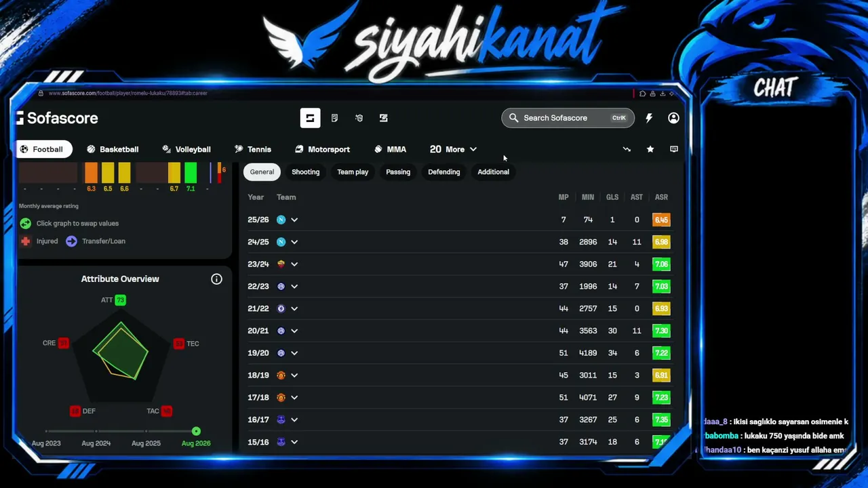Screen dimensions: 868x488
Task: Select the highlighted Sofascore S header icon
Action: coord(310,118)
